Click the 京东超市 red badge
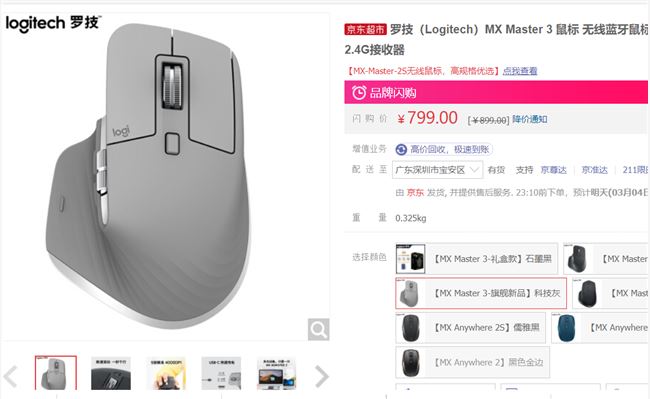 tap(365, 29)
